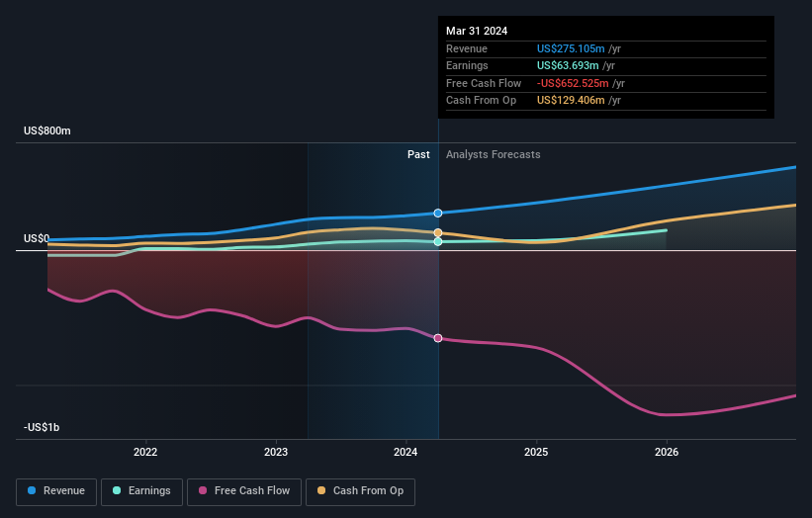Click the Mar 31 2024 tooltip date
Screen dimensions: 812x518
[x=477, y=31]
